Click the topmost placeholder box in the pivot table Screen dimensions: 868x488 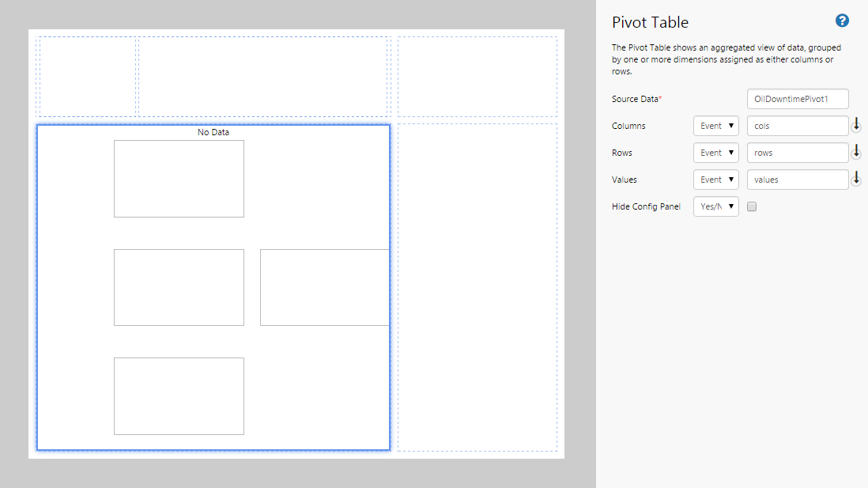click(x=179, y=179)
